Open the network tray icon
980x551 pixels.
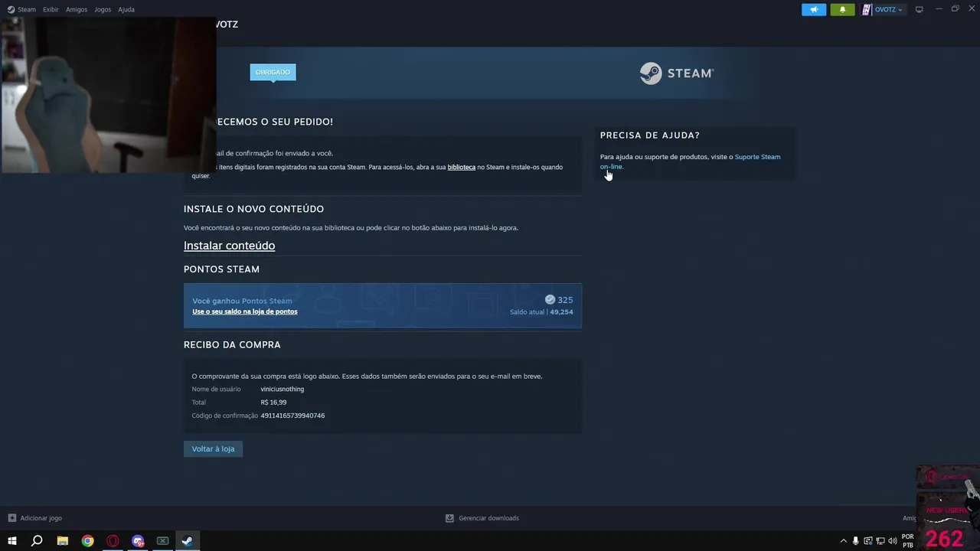click(880, 541)
